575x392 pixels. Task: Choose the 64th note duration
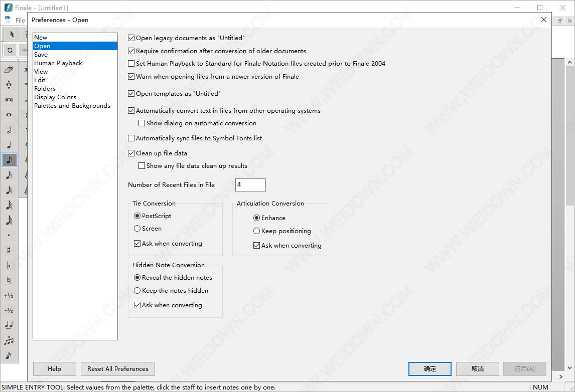point(9,205)
